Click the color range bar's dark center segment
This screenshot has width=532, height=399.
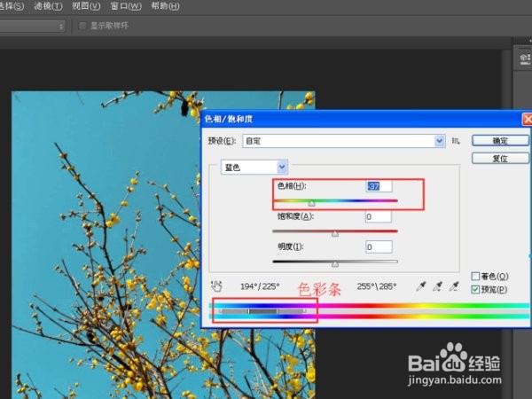[263, 311]
